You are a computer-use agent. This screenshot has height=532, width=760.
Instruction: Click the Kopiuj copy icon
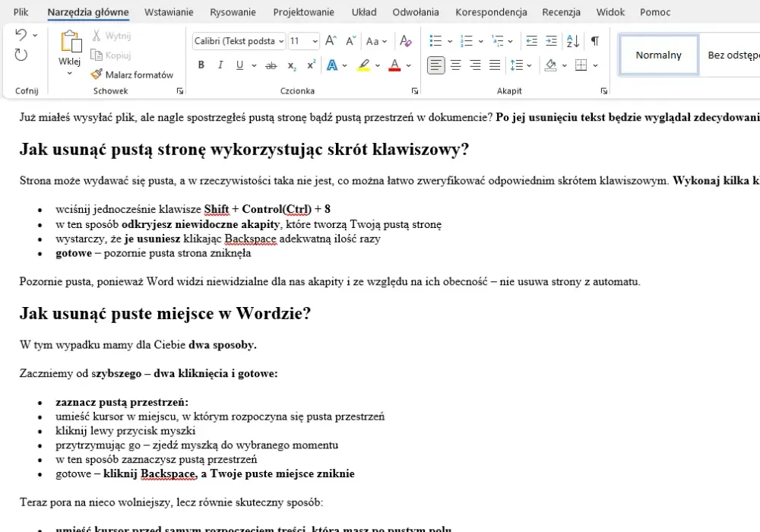click(97, 55)
